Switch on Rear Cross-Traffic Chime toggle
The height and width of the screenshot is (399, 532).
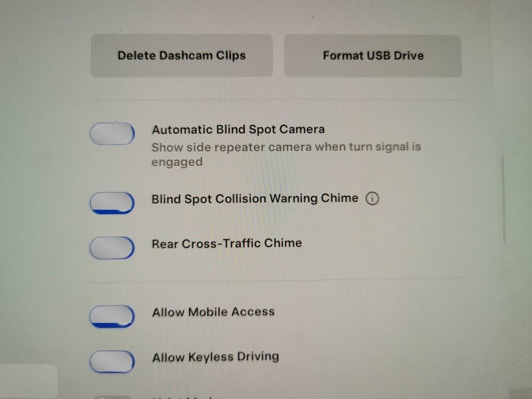coord(112,248)
